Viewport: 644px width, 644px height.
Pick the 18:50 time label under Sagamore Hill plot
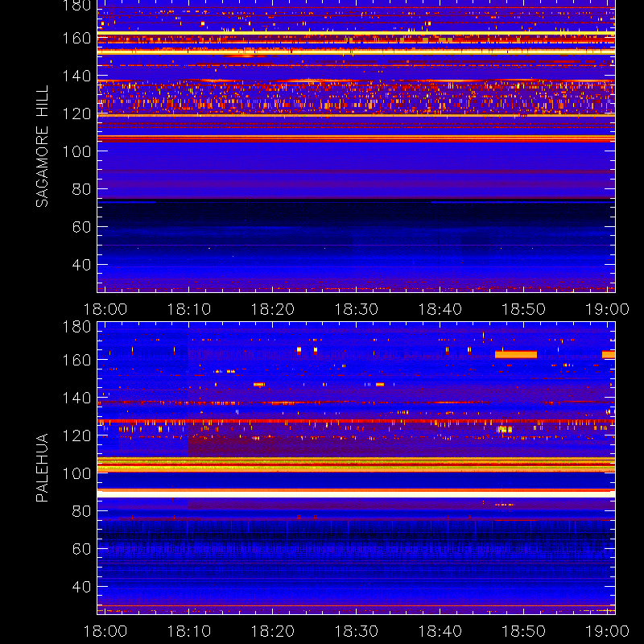(524, 309)
